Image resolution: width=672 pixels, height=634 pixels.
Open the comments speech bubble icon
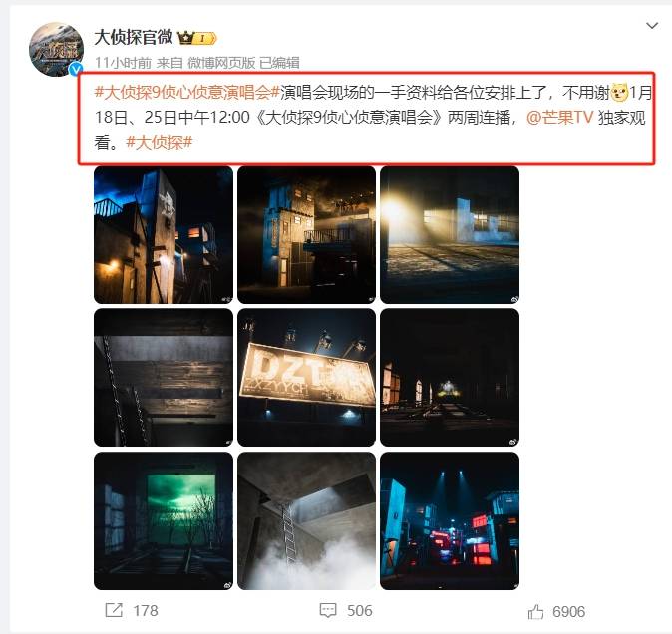point(328,610)
